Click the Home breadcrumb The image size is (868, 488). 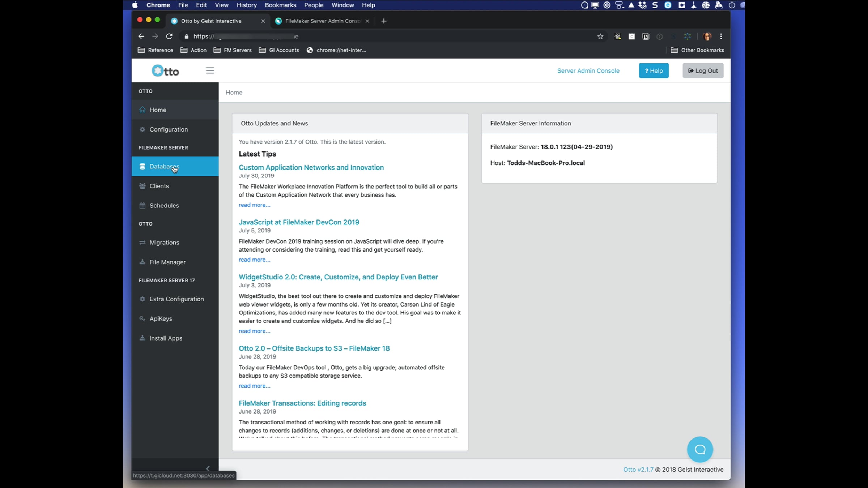pos(234,93)
